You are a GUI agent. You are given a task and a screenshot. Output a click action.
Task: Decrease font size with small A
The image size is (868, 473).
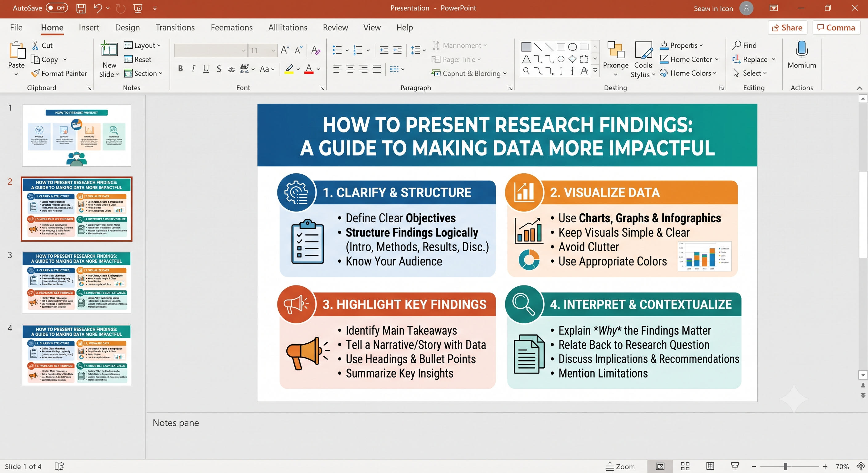coord(299,50)
